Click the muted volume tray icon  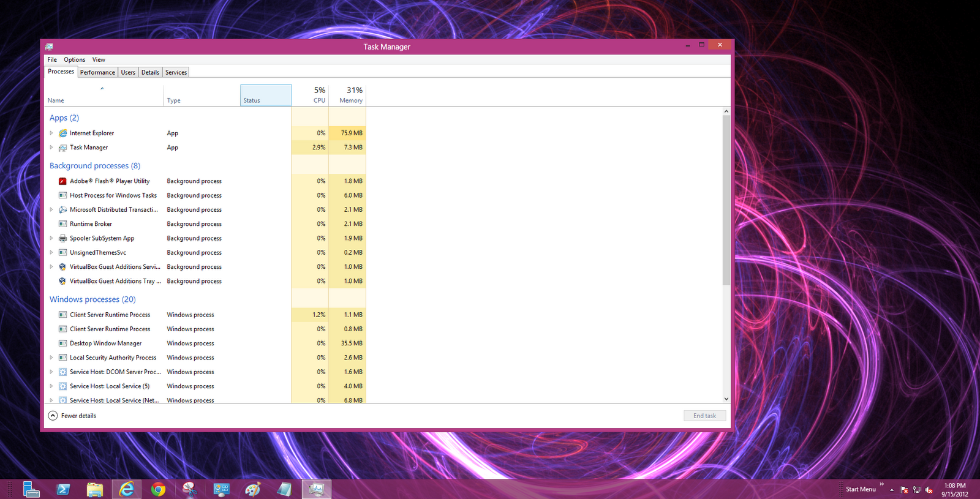pyautogui.click(x=929, y=489)
